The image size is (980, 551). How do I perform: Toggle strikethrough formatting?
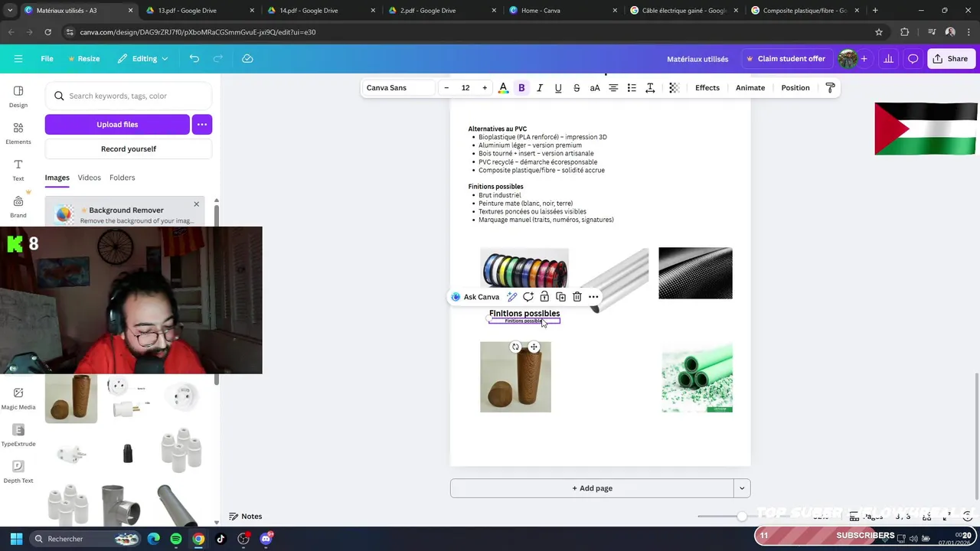tap(577, 88)
